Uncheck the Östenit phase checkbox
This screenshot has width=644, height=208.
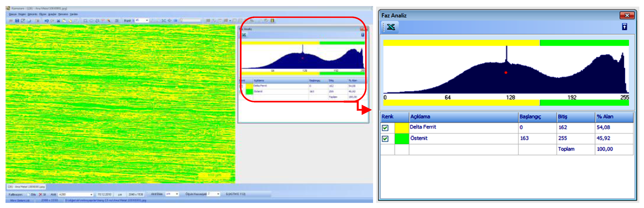[x=385, y=139]
